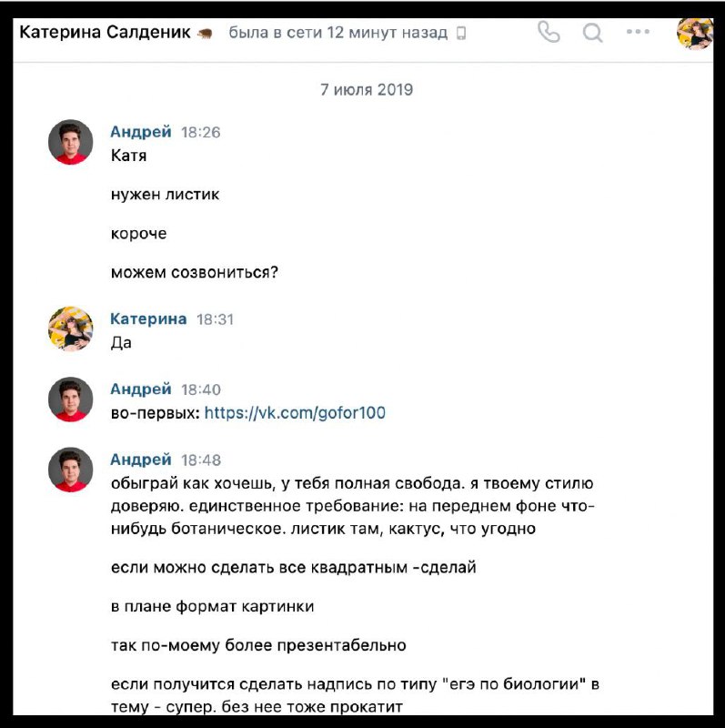
Task: Start a voice call with the phone icon
Action: (549, 33)
